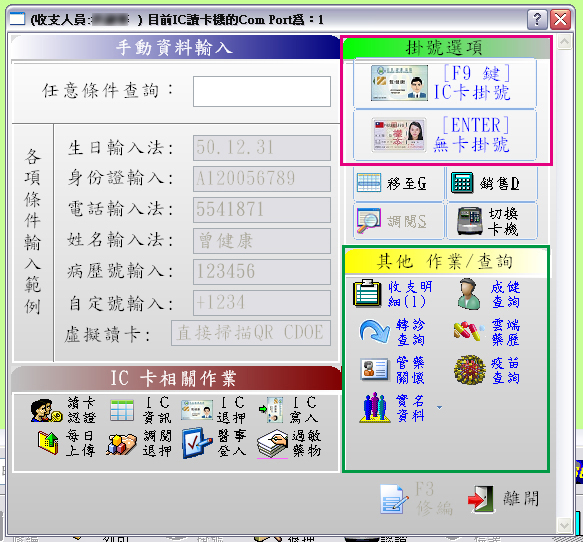Viewport: 583px width, 542px height.
Task: Click the F9 IC卡掛號 card button
Action: (x=444, y=83)
